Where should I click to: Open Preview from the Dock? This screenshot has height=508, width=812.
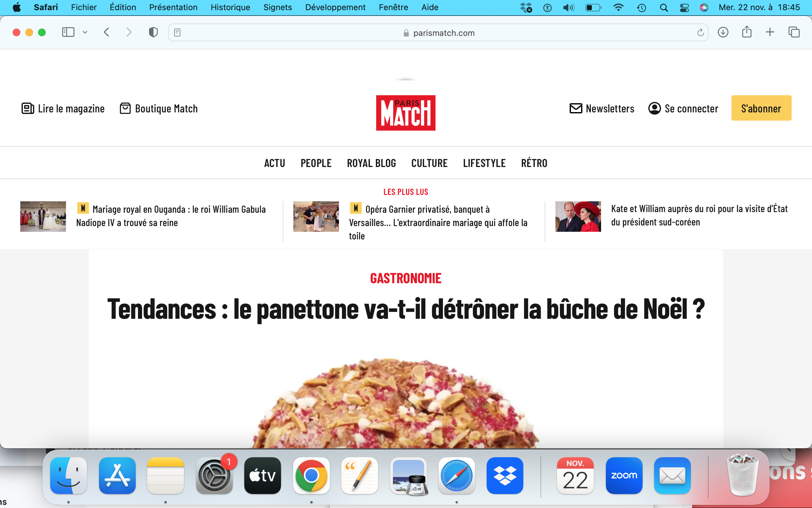[408, 475]
